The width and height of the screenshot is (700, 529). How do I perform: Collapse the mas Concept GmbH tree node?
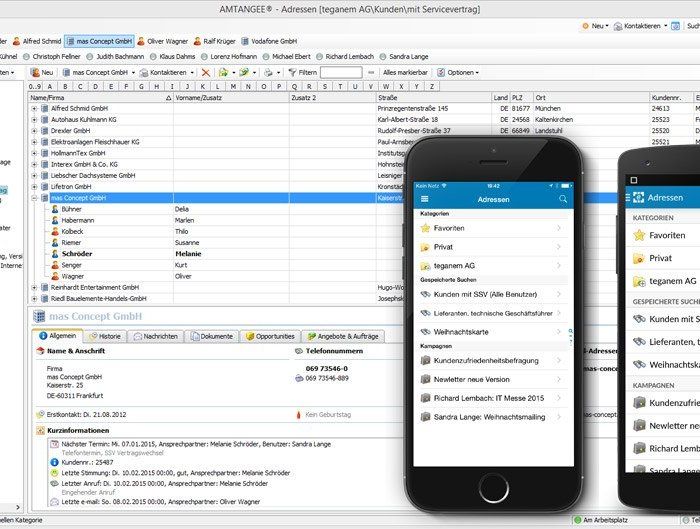(x=34, y=198)
